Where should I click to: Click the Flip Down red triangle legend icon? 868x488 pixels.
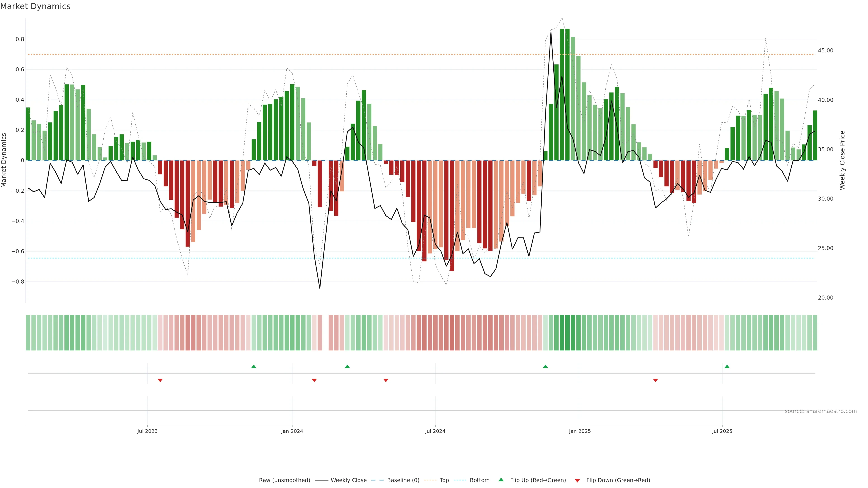pyautogui.click(x=577, y=480)
